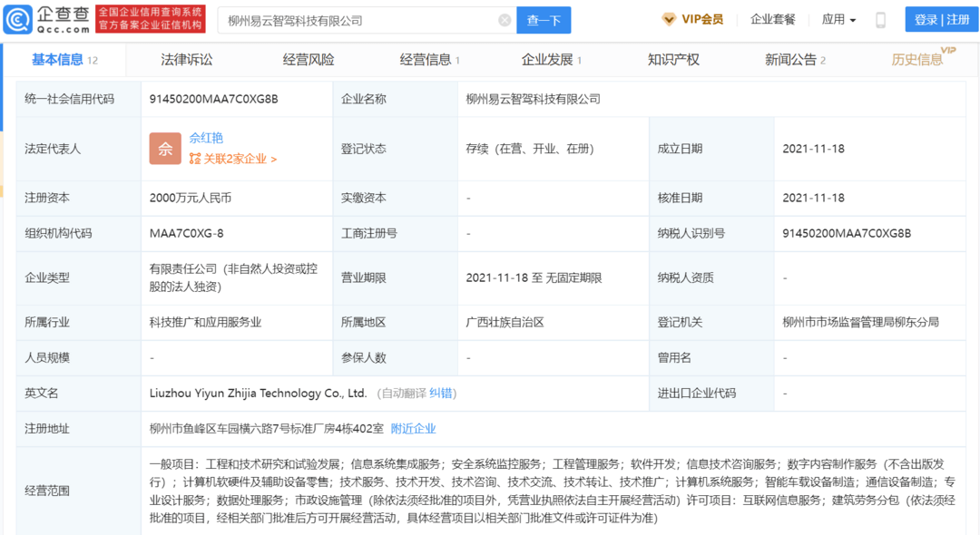Click the 注册资本 row label
Screen dimensions: 980x535
[x=47, y=198]
